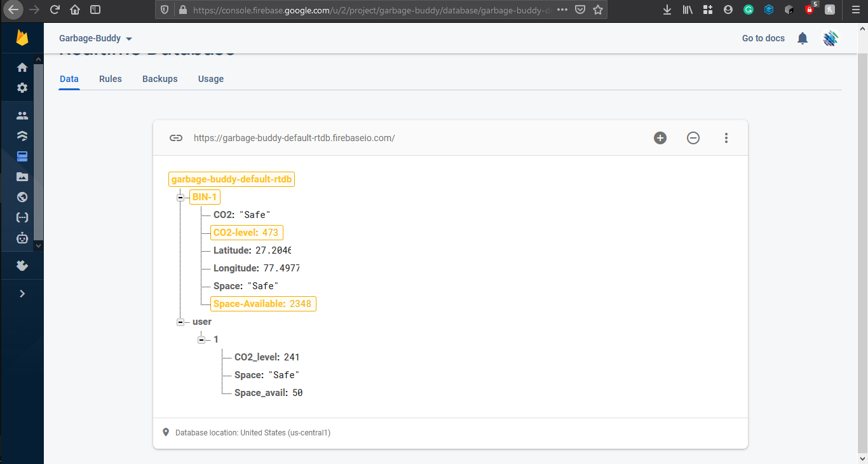Image resolution: width=868 pixels, height=464 pixels.
Task: Expand the sidebar with the chevron arrow
Action: (22, 294)
